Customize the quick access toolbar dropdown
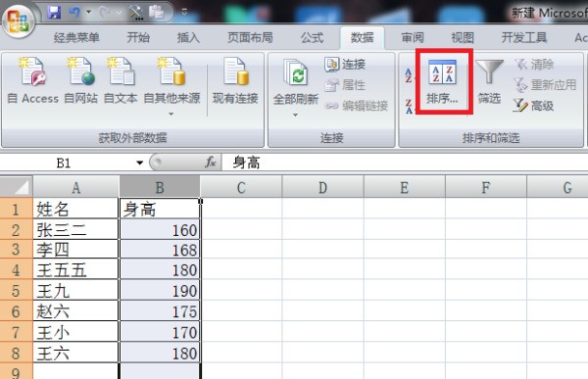 (x=184, y=13)
